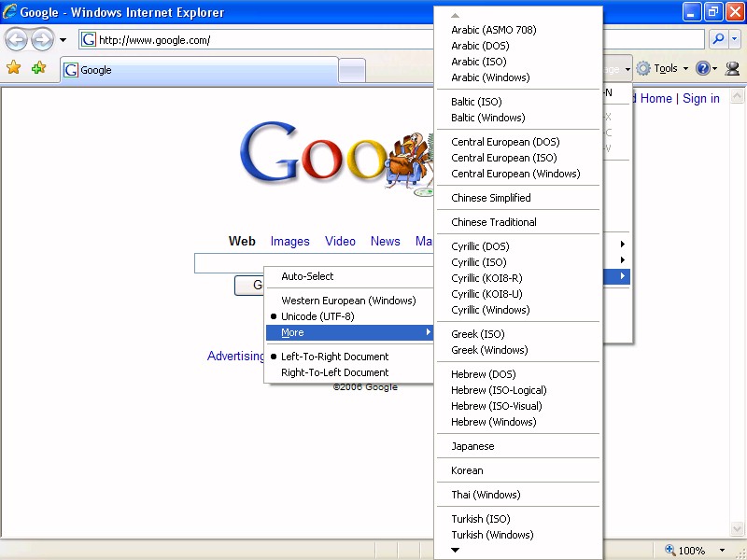The width and height of the screenshot is (747, 560).
Task: Click the up arrow atop the encoding list
Action: [455, 16]
